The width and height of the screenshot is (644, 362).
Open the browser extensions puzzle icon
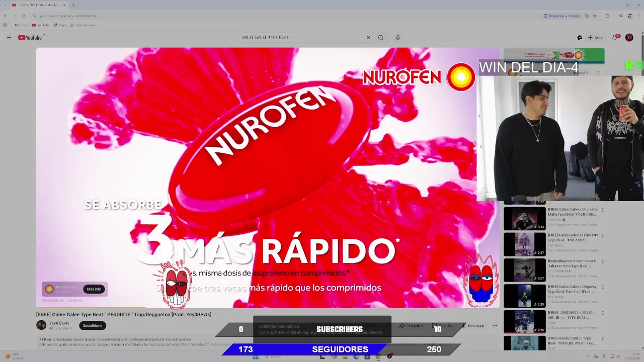pos(607,16)
